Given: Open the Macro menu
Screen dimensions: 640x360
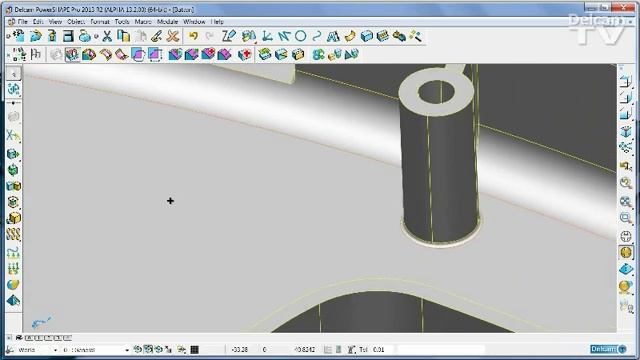Looking at the screenshot, I should click(x=143, y=22).
